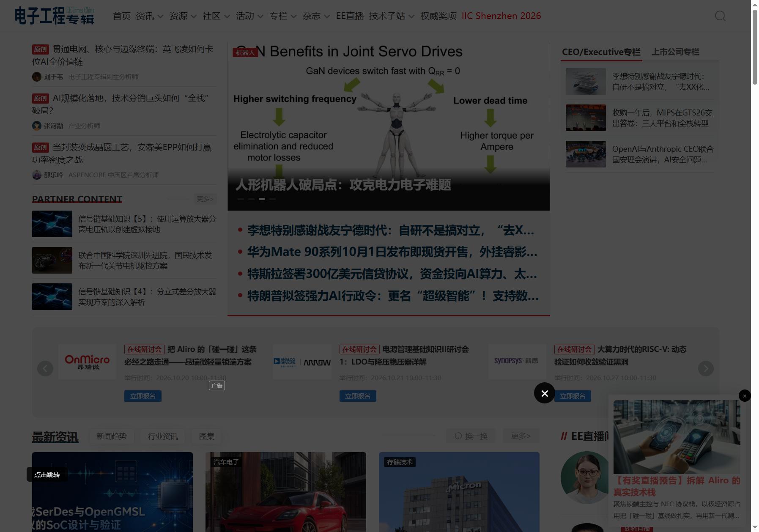This screenshot has height=532, width=759.
Task: Select the 行业资讯 filter tab
Action: (x=163, y=436)
